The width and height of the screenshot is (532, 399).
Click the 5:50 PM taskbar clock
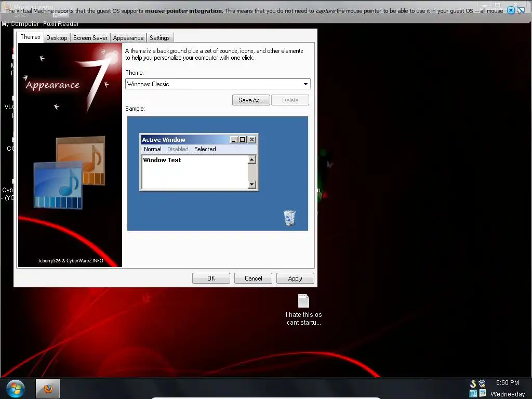(507, 383)
